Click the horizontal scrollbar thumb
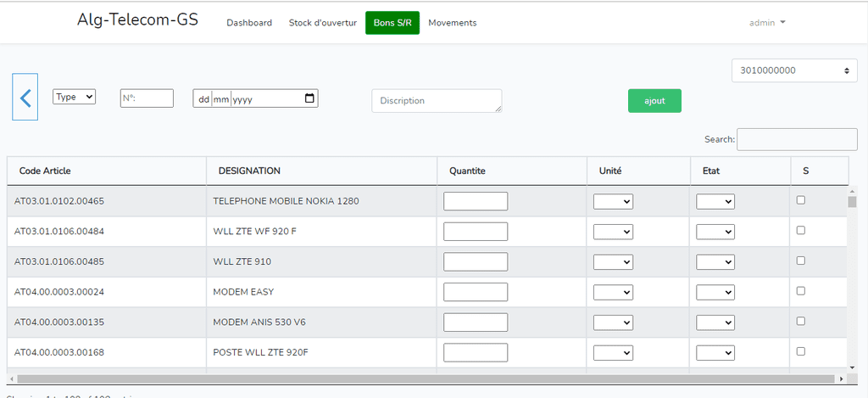868x398 pixels. coord(426,379)
